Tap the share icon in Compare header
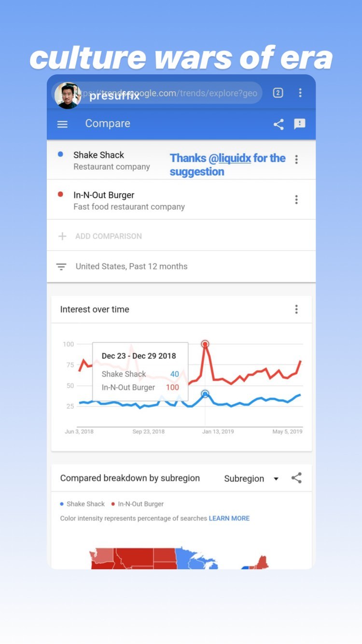362x644 pixels. (278, 124)
